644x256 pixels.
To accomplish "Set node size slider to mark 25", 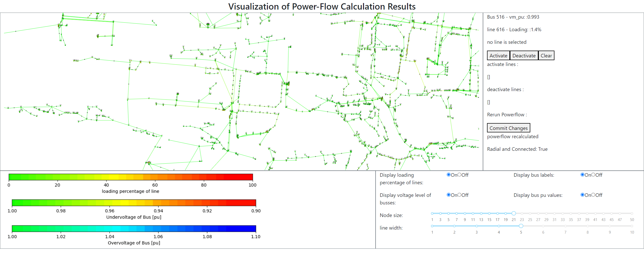I will click(530, 213).
